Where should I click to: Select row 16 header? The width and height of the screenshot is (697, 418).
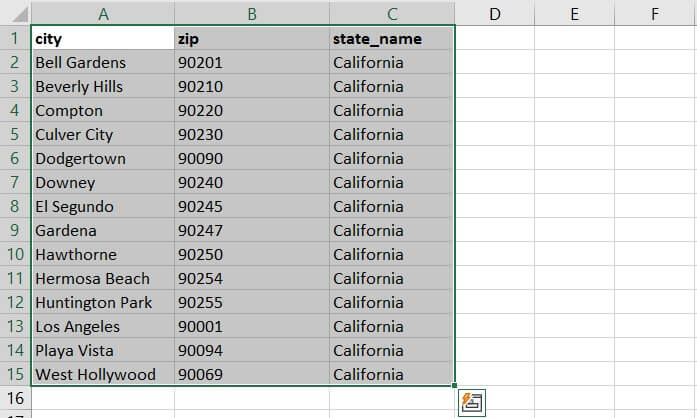[x=15, y=398]
